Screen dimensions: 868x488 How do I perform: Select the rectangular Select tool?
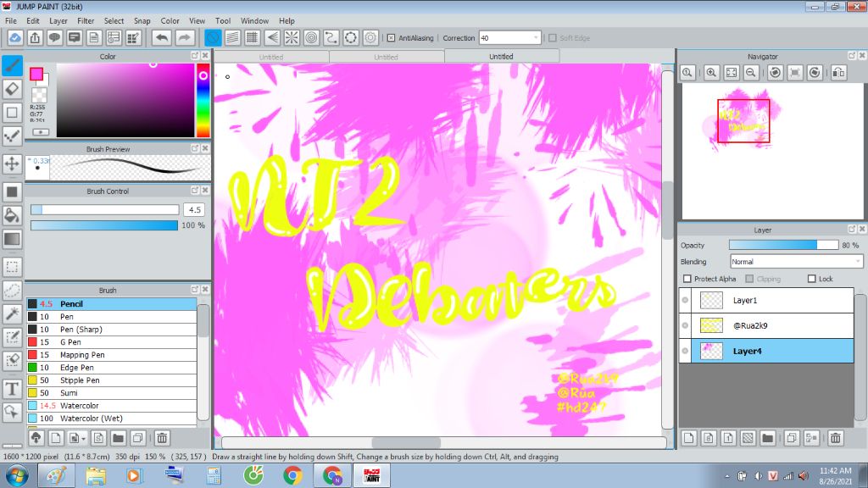[12, 267]
